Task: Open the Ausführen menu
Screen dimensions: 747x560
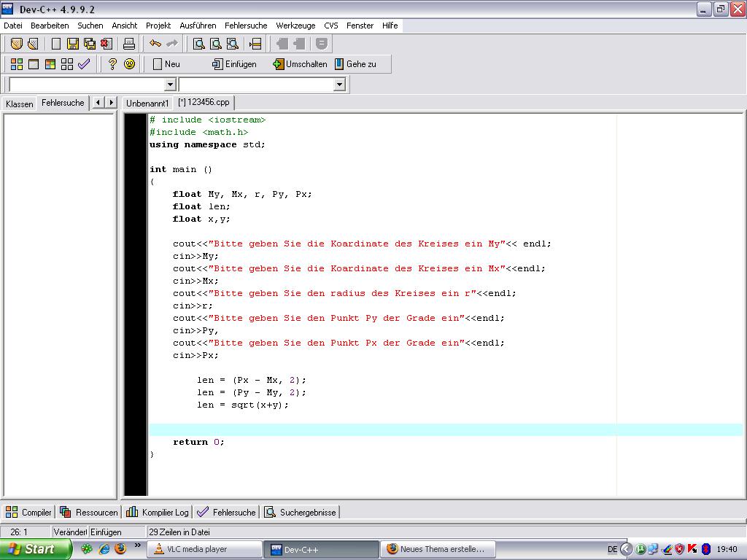Action: click(198, 26)
